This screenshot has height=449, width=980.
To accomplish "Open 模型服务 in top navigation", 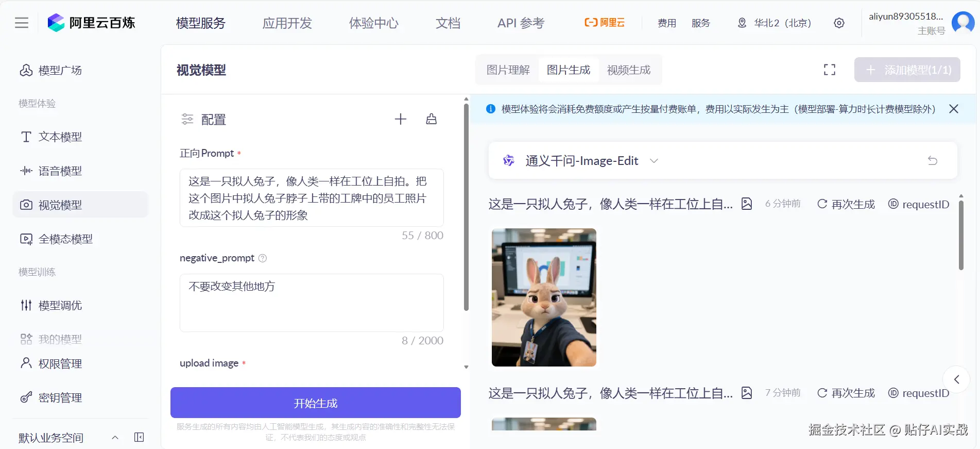I will (x=201, y=23).
